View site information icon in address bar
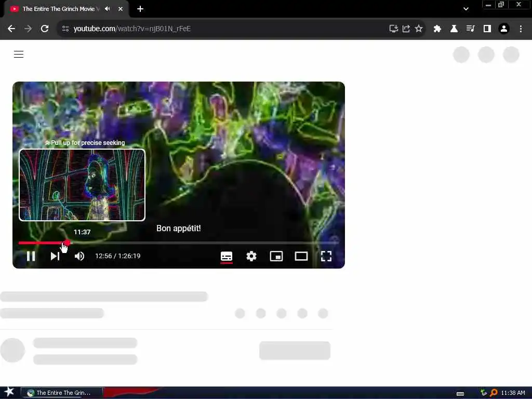 click(x=65, y=29)
